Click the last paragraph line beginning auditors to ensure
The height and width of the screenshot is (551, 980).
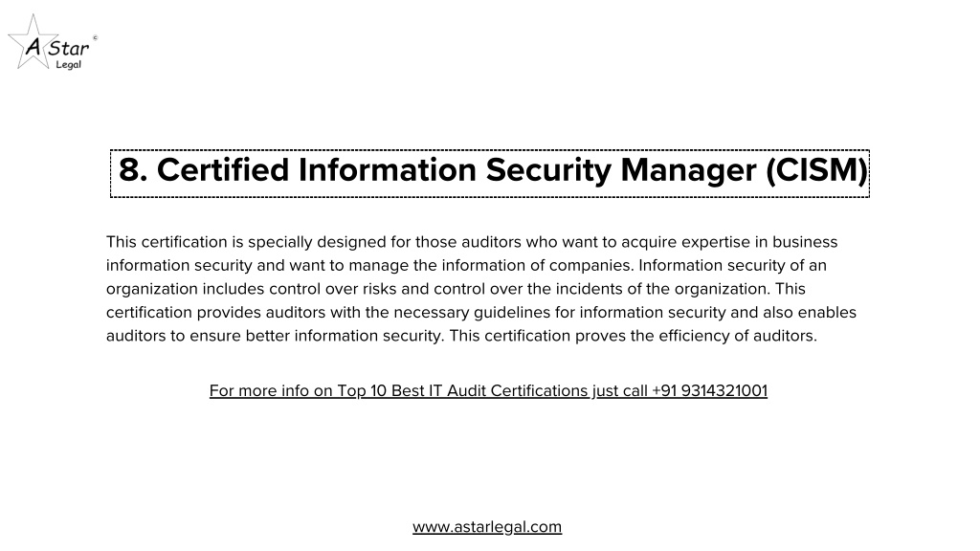coord(461,336)
